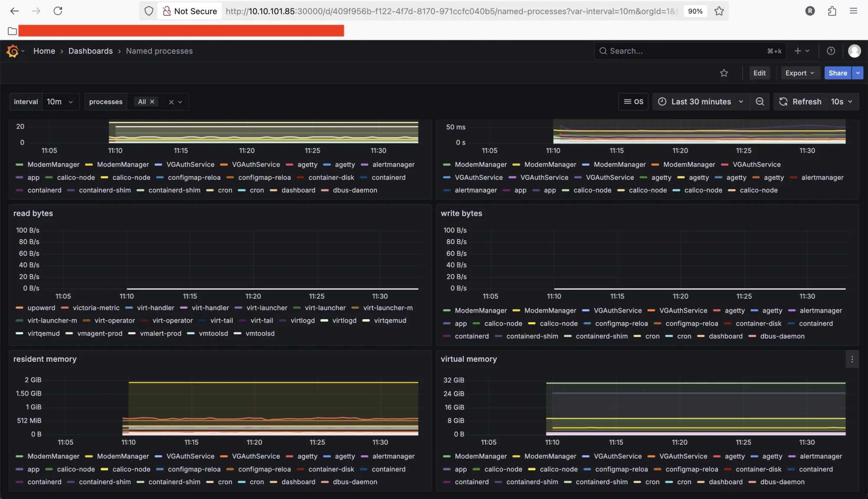Toggle alertmanager series in resident memory legend

tap(393, 456)
